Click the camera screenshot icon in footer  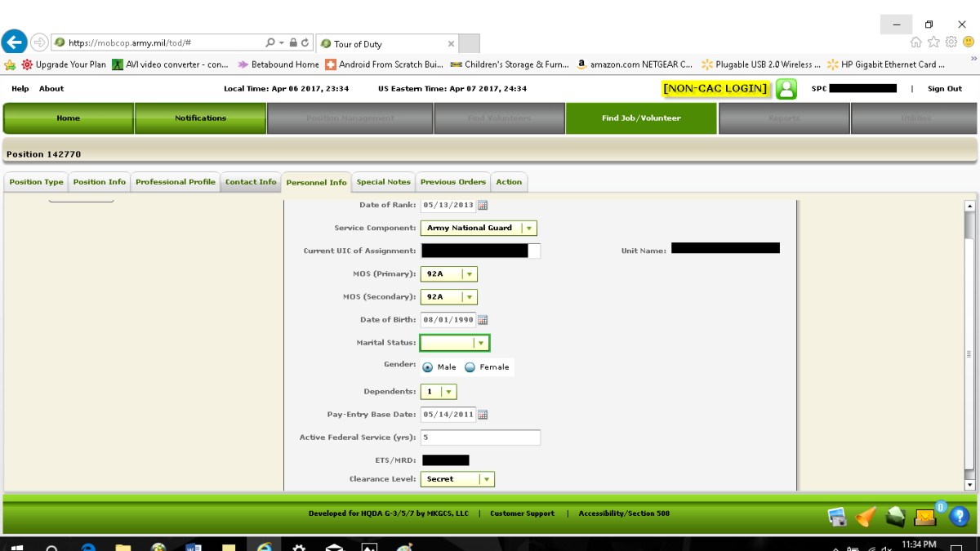click(x=837, y=516)
